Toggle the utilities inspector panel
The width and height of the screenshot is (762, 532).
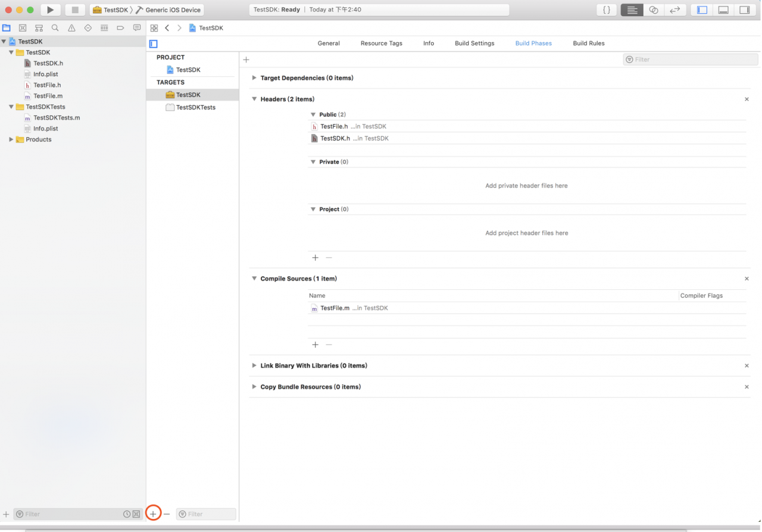(744, 10)
